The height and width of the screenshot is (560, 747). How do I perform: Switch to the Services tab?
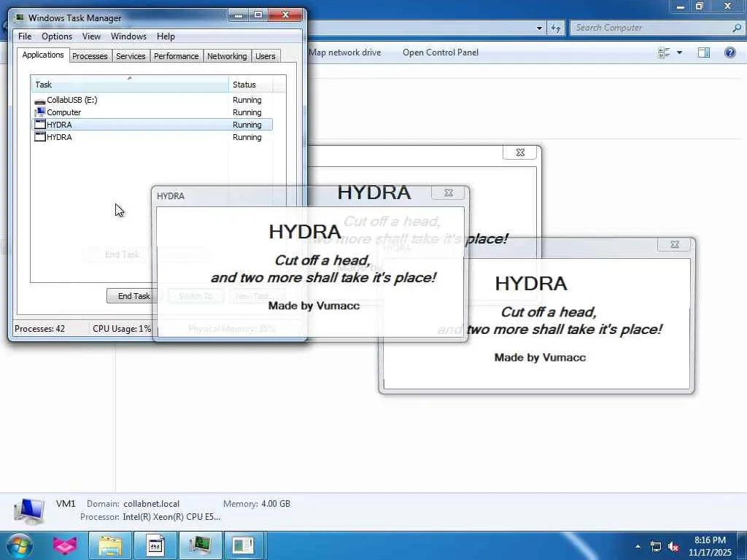click(131, 56)
